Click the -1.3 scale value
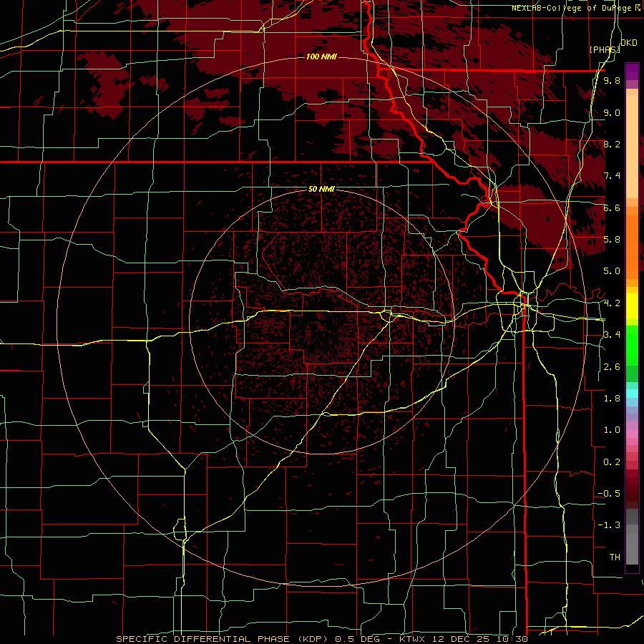 point(609,525)
